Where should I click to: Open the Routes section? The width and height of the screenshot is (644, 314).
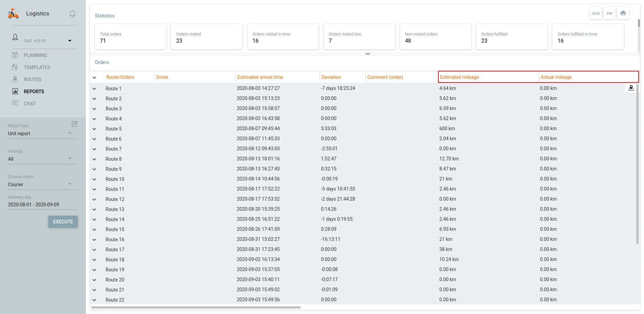(x=33, y=80)
